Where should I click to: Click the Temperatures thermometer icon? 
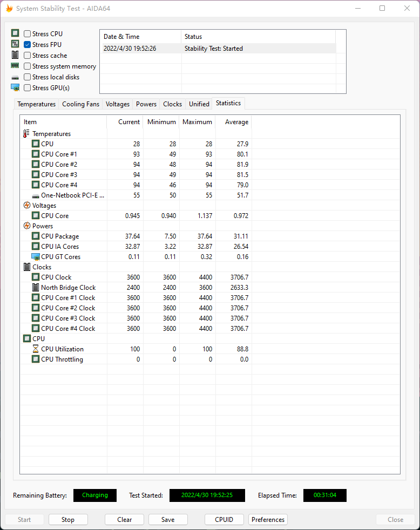[26, 133]
